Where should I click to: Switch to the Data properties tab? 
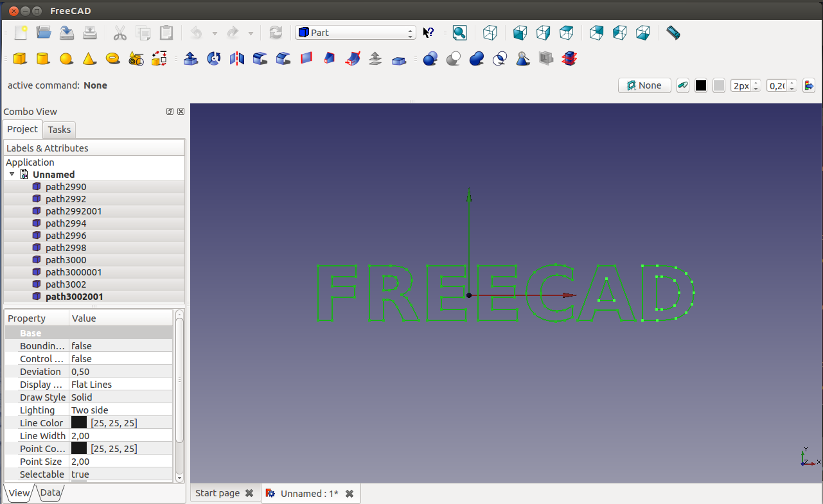(x=50, y=493)
